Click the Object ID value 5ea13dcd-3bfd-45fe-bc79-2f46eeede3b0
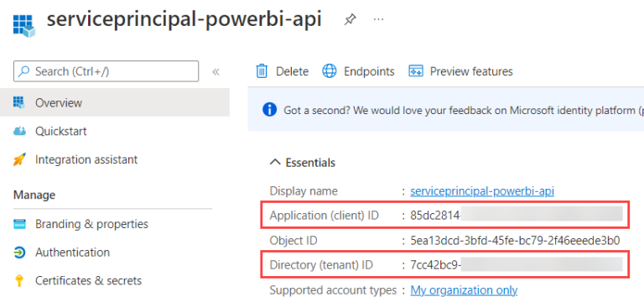This screenshot has height=302, width=644. (515, 241)
